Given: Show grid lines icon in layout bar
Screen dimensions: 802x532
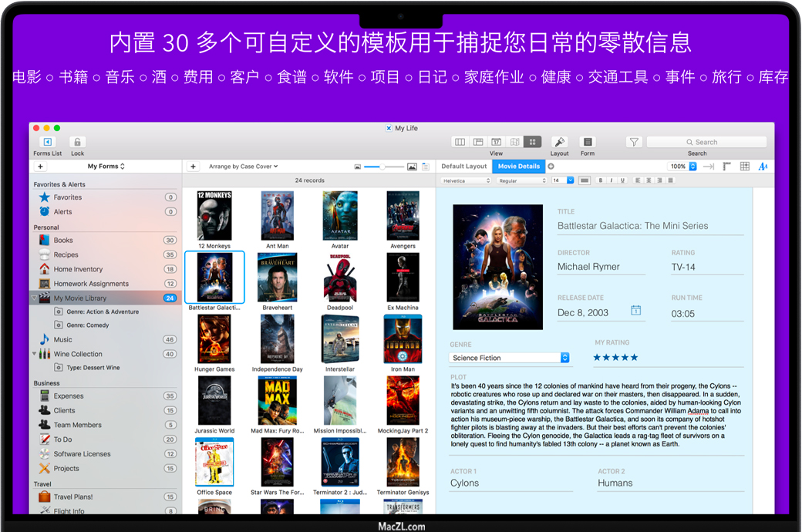Looking at the screenshot, I should [x=744, y=167].
